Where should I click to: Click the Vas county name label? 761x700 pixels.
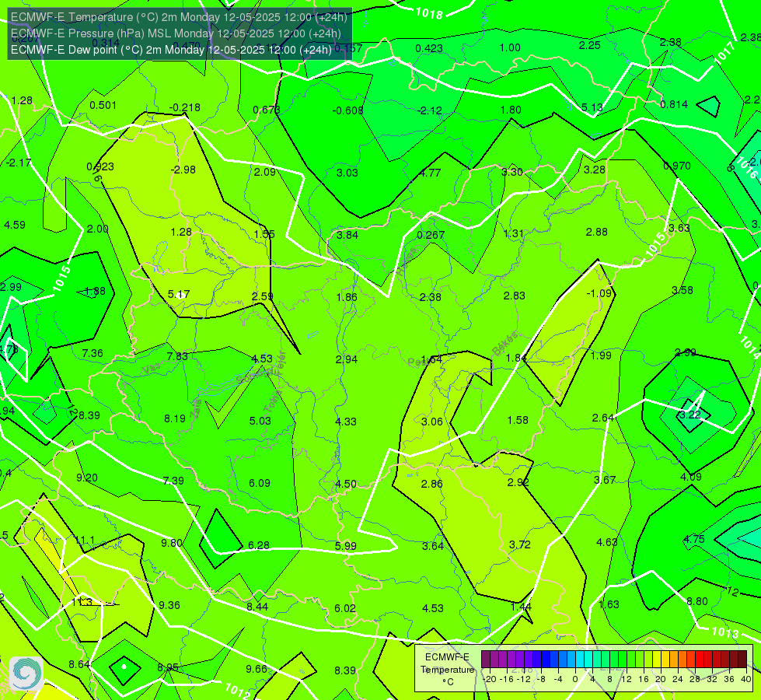point(152,369)
